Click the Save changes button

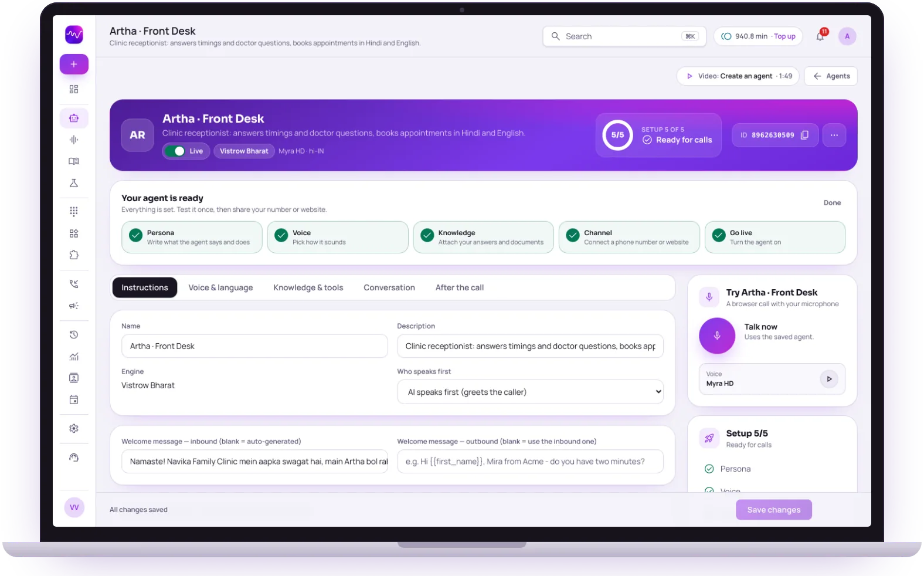[x=774, y=510]
